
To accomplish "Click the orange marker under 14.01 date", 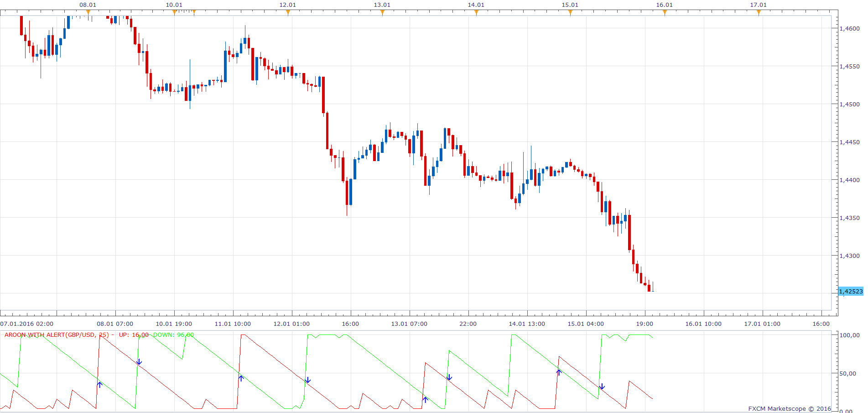I will point(476,12).
